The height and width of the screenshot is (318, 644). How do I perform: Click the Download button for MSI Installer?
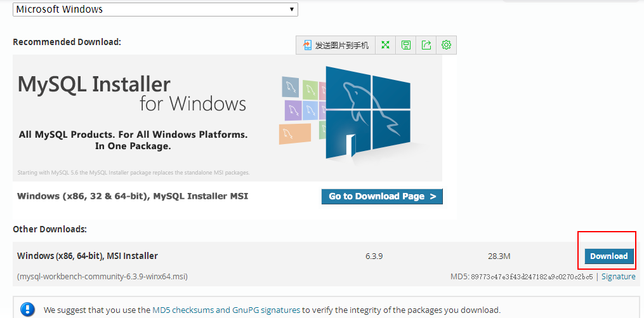[609, 256]
